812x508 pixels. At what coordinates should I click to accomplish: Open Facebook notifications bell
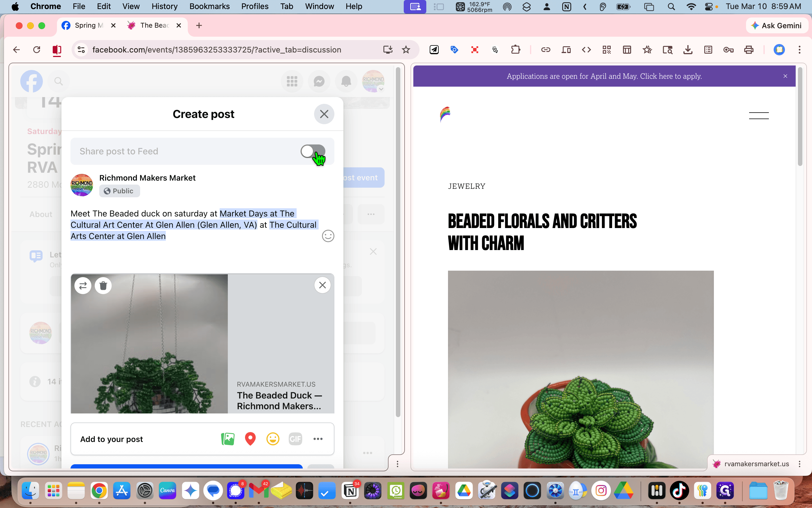346,81
